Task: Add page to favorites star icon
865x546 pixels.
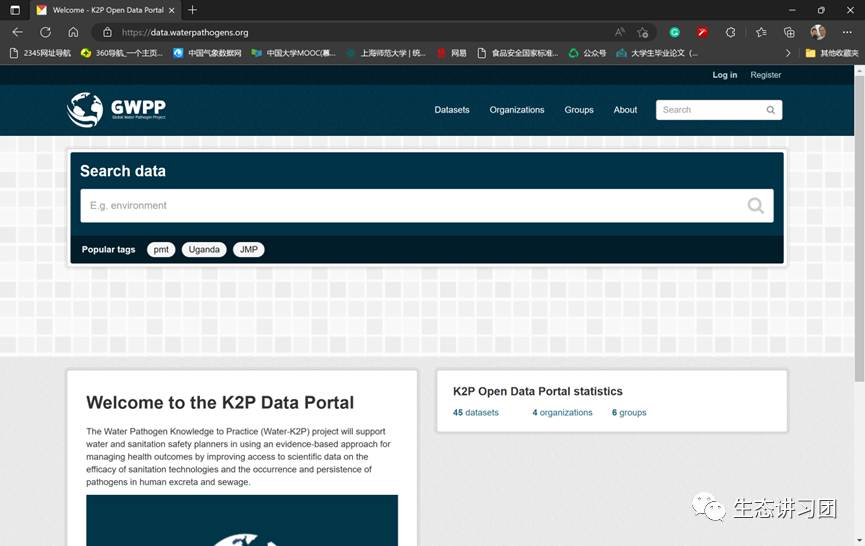Action: [x=642, y=33]
